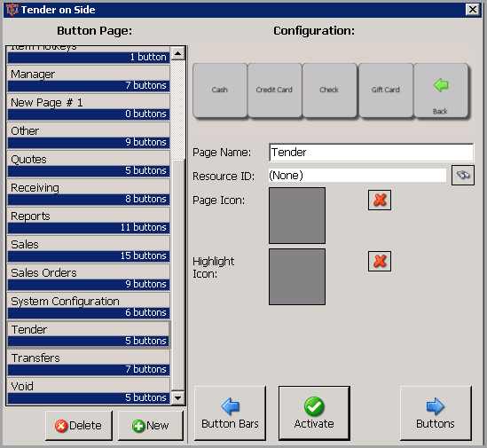Click the Page Icon image box
This screenshot has width=487, height=448.
297,216
